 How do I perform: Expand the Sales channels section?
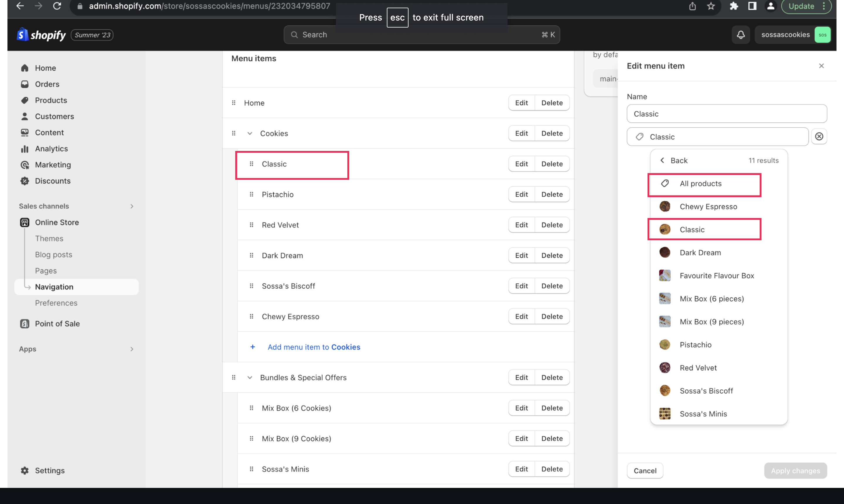coord(132,206)
